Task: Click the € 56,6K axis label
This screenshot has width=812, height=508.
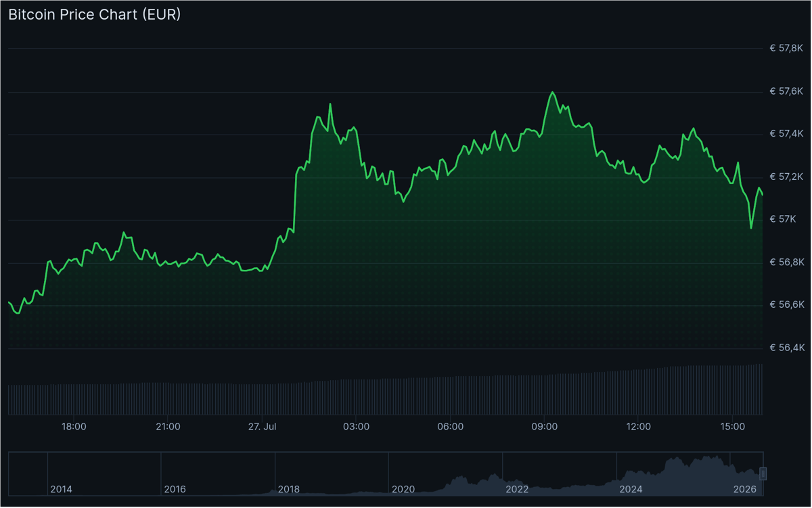Action: click(x=786, y=305)
